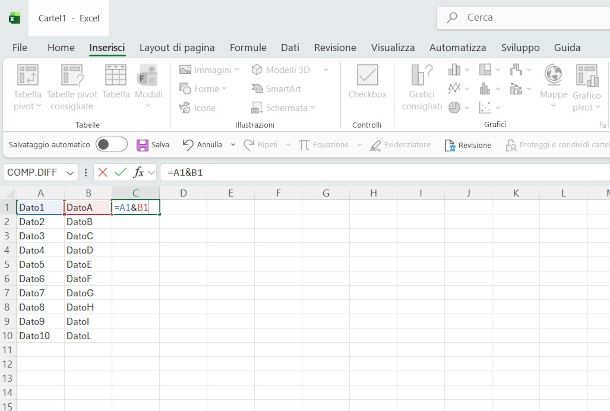The width and height of the screenshot is (610, 411).
Task: Open the Equazione dropdown arrow
Action: 359,145
